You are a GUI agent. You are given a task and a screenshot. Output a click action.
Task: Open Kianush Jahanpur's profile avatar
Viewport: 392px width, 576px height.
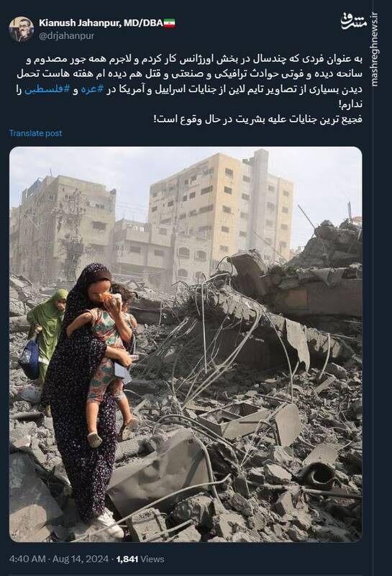[x=22, y=29]
